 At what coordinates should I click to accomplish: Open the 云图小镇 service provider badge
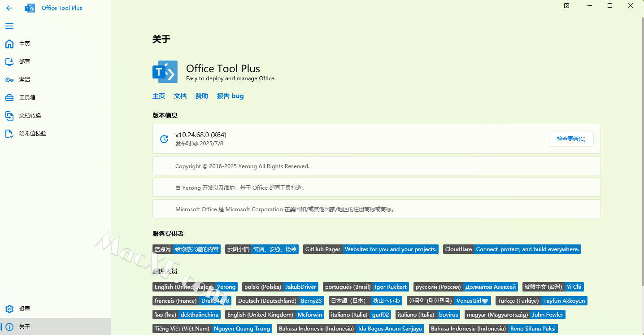(262, 249)
